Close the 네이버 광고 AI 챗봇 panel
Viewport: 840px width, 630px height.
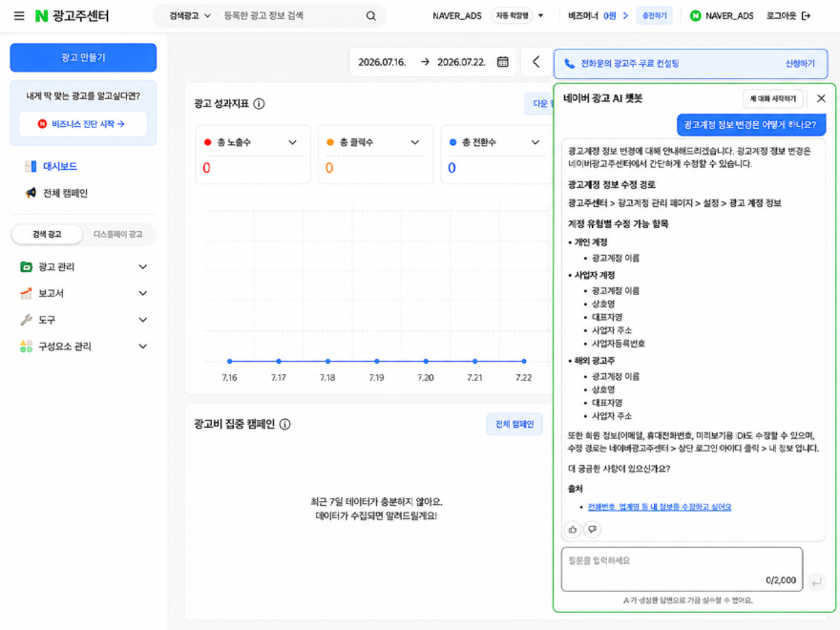[821, 98]
